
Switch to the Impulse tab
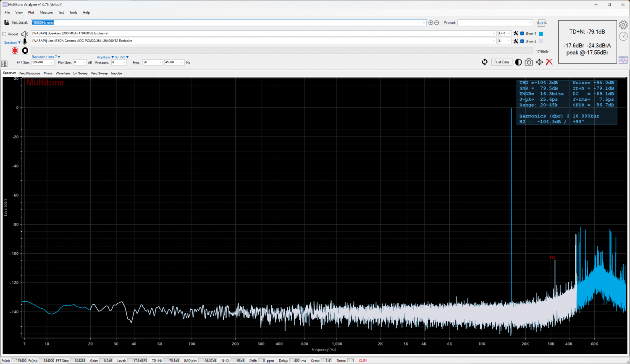coord(116,73)
